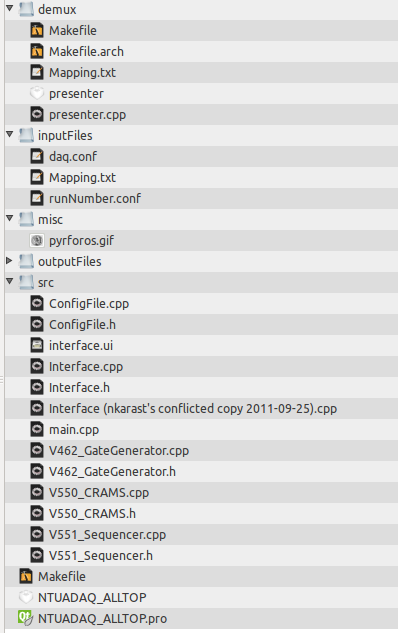
Task: Click the Makefile icon under demux
Action: (37, 30)
